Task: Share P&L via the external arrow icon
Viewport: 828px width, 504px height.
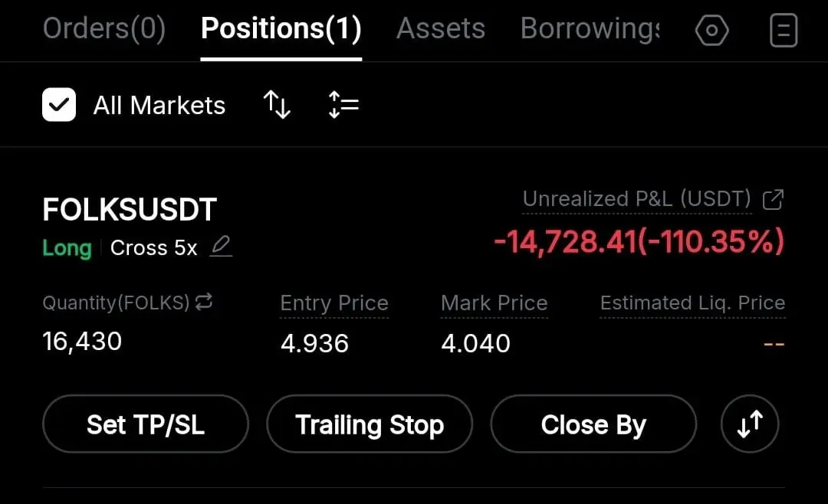Action: pos(774,200)
